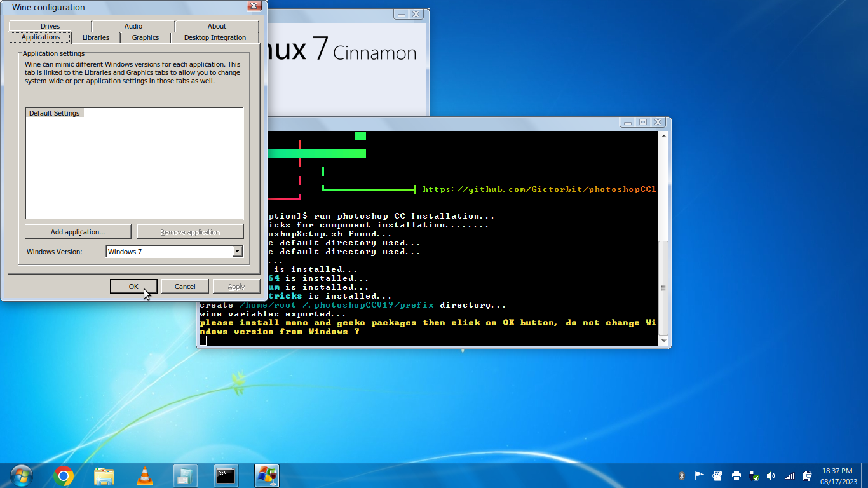Open the power plug tray icon

pyautogui.click(x=807, y=475)
